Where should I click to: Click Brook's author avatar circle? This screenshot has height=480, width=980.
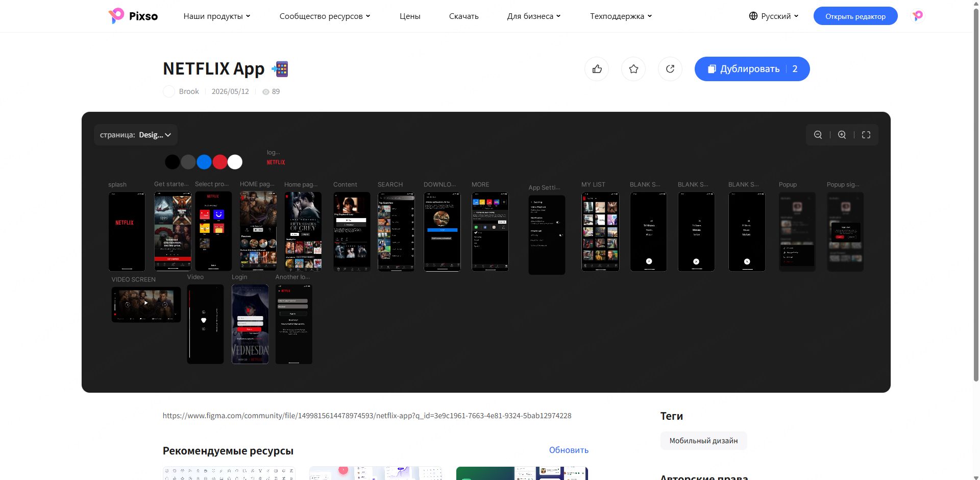coord(169,91)
